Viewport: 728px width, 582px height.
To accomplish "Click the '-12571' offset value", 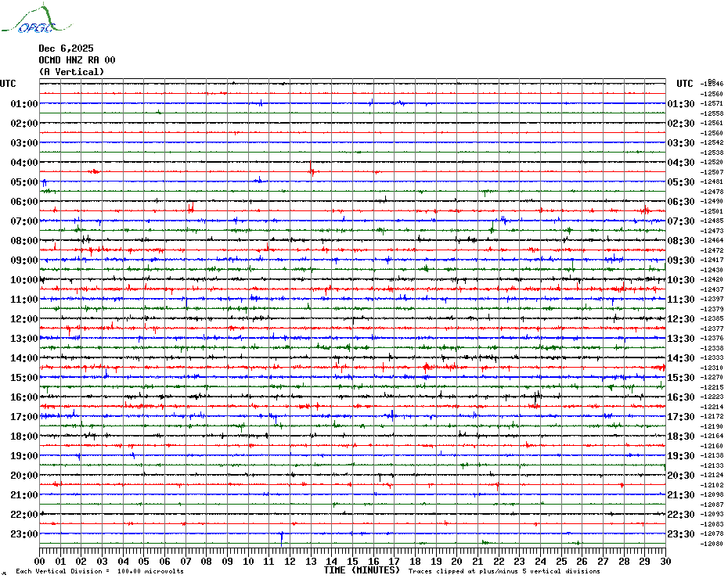I will pyautogui.click(x=712, y=103).
